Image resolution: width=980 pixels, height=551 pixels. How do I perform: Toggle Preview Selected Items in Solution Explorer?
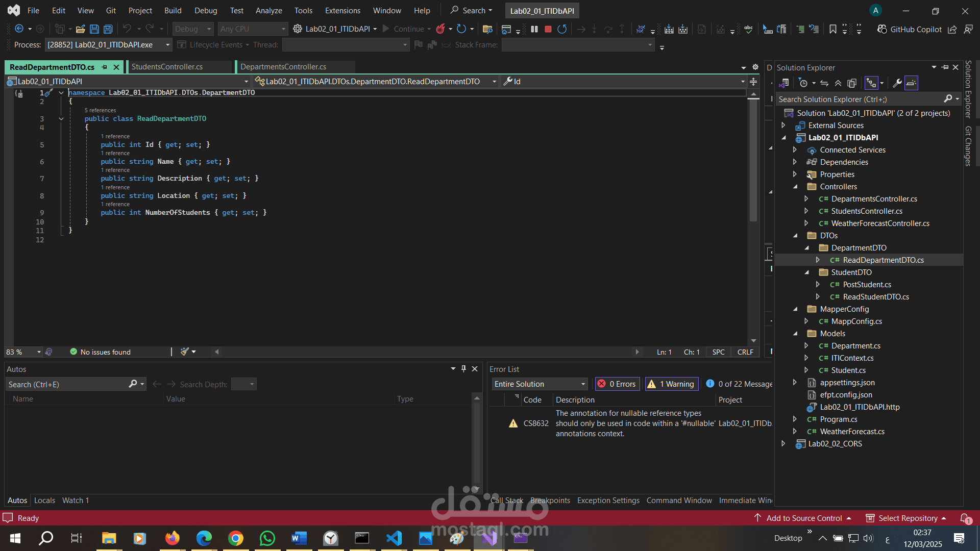(912, 83)
